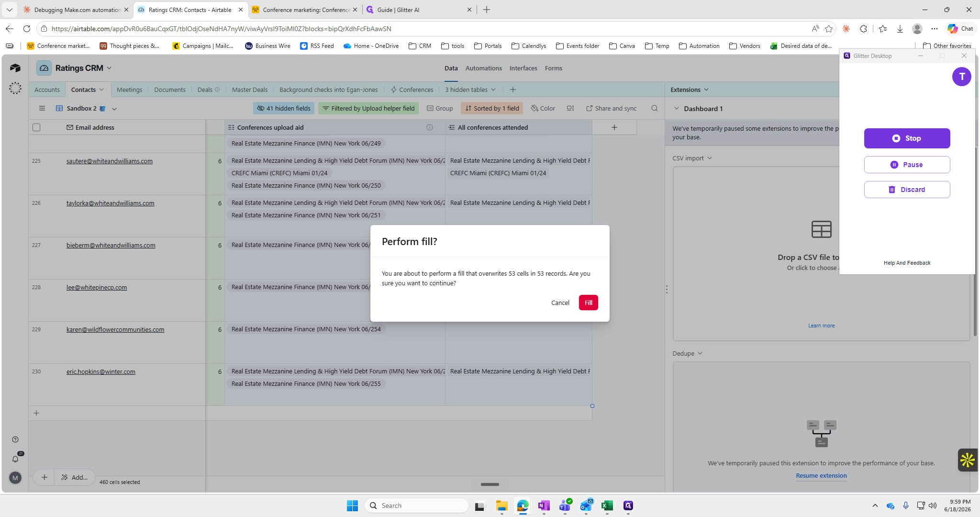Switch to the Automations tab
Screen dimensions: 980x517
[x=483, y=68]
